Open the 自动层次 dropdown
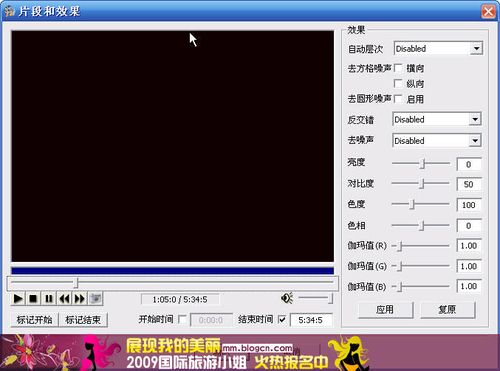The width and height of the screenshot is (500, 371). [x=476, y=49]
